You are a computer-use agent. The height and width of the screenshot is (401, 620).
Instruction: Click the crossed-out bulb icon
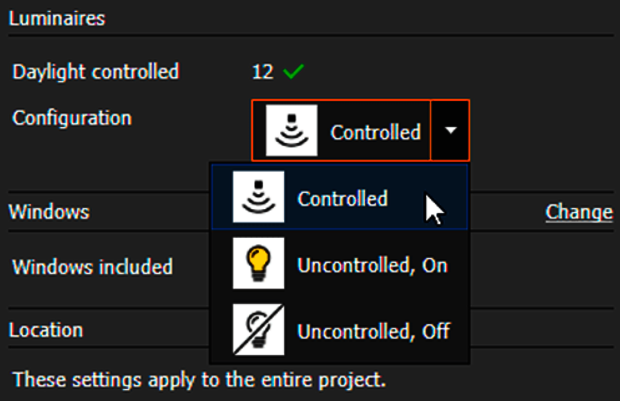point(258,331)
